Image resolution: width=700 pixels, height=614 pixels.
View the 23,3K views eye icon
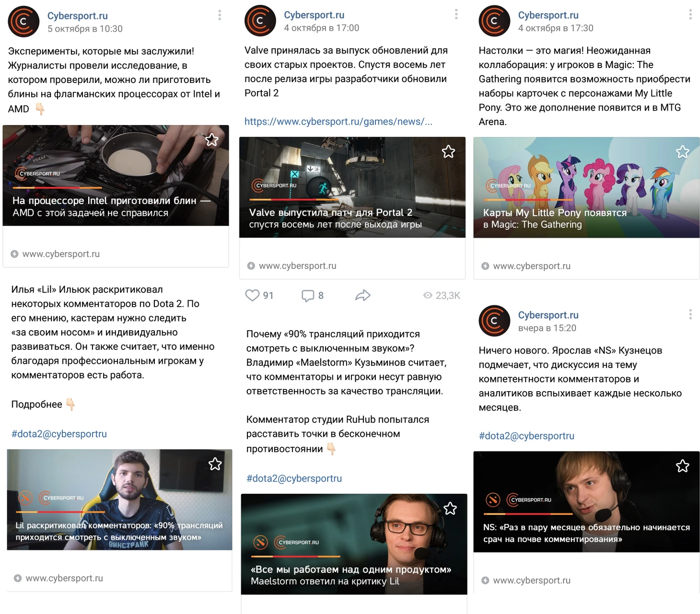point(428,295)
